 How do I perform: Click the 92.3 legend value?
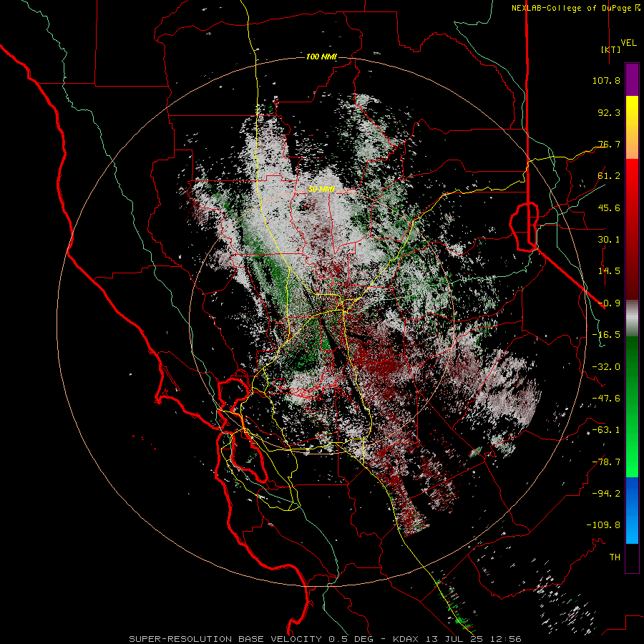coord(609,112)
